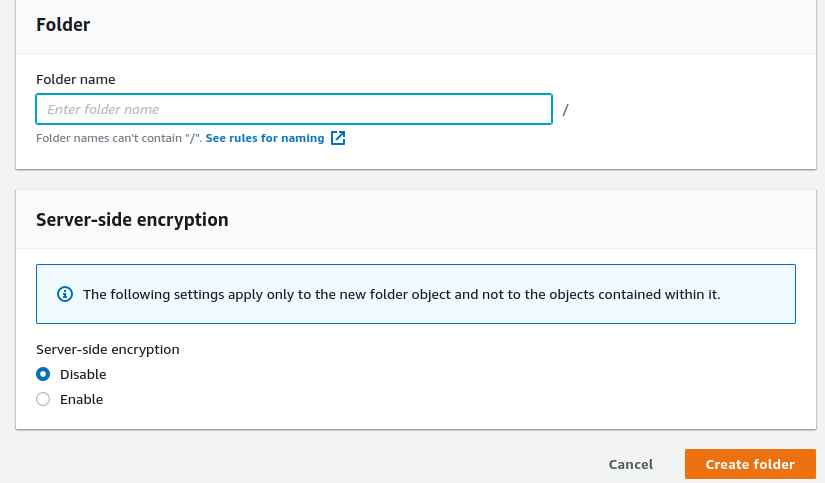
Task: Click Server-side encryption label above the radio options
Action: point(108,349)
